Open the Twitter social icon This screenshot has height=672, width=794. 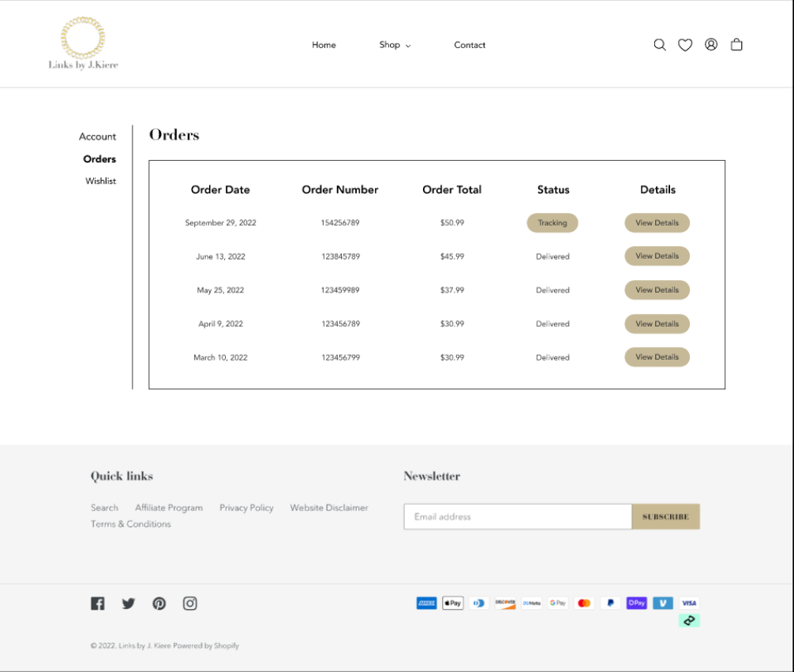click(x=129, y=603)
